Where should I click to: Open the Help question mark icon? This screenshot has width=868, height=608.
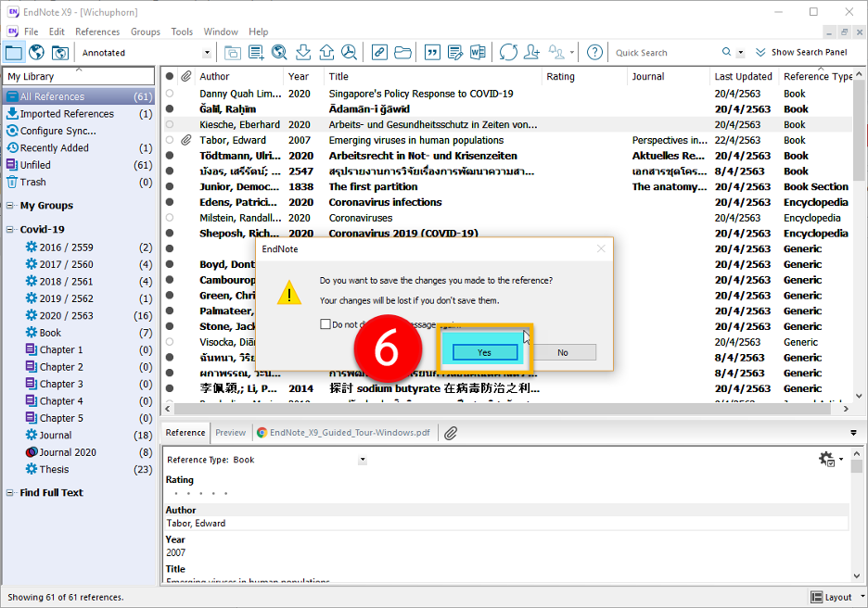click(x=594, y=53)
